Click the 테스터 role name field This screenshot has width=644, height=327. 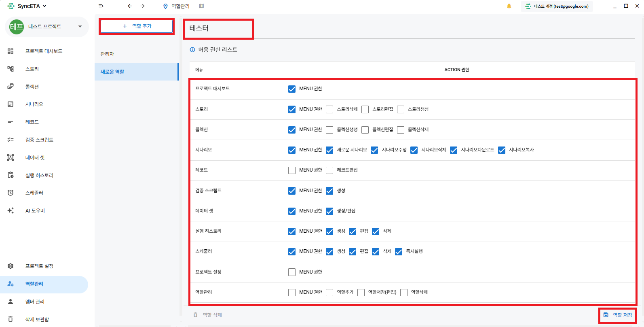pyautogui.click(x=218, y=28)
